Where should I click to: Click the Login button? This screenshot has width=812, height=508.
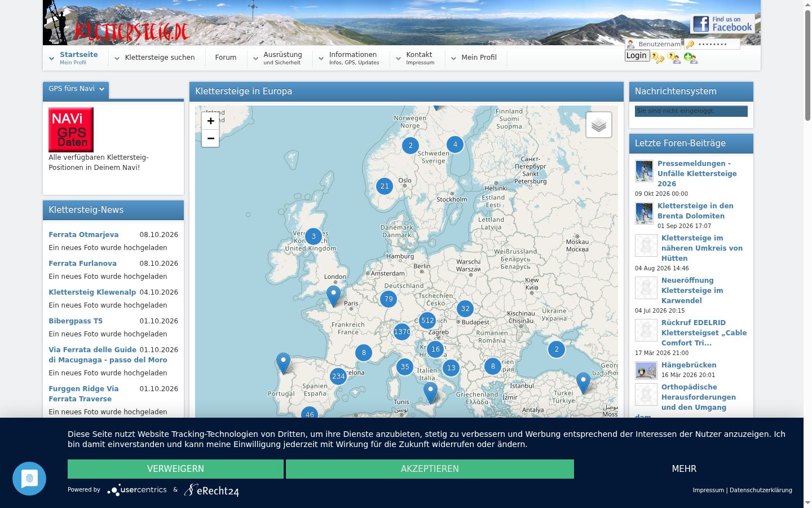click(637, 55)
